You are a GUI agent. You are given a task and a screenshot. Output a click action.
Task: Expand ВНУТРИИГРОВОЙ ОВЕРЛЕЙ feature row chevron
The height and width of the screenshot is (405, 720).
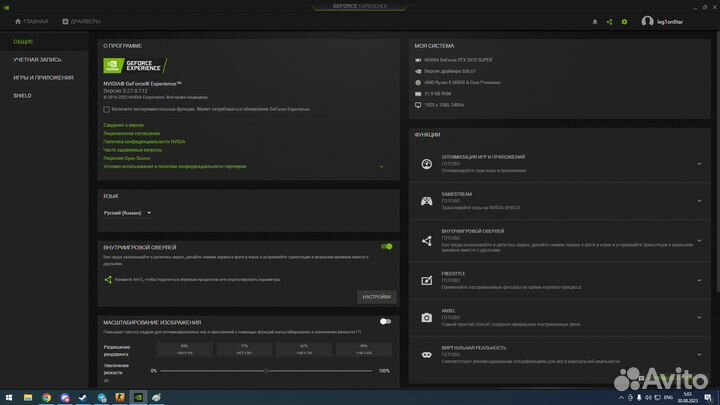tap(699, 241)
